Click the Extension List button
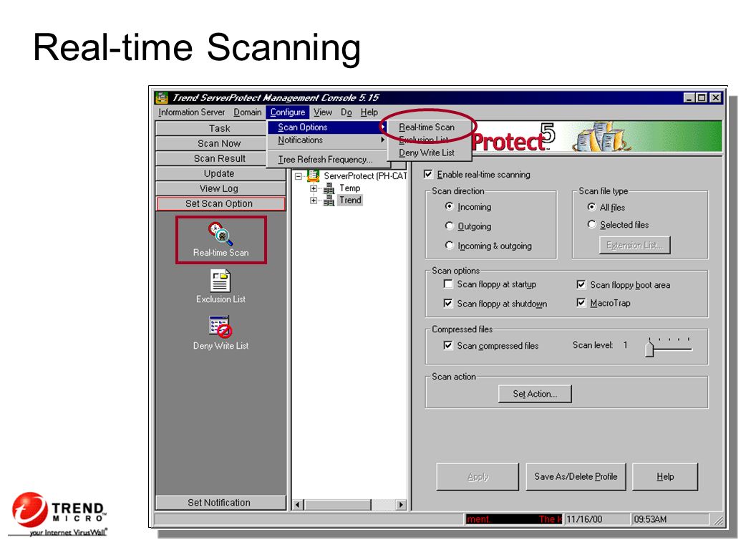 pyautogui.click(x=634, y=245)
